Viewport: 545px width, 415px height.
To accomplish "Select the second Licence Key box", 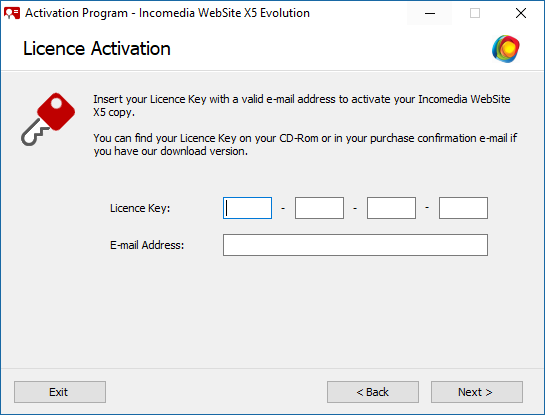I will pyautogui.click(x=319, y=208).
